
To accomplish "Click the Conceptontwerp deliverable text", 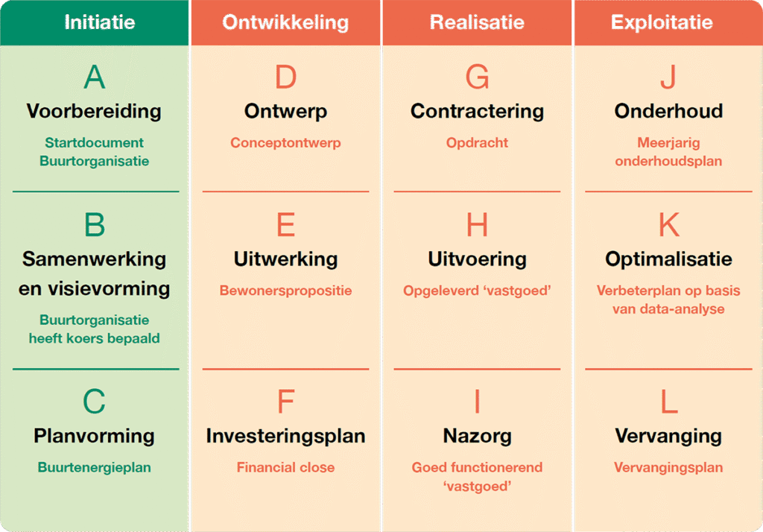I will (x=285, y=143).
